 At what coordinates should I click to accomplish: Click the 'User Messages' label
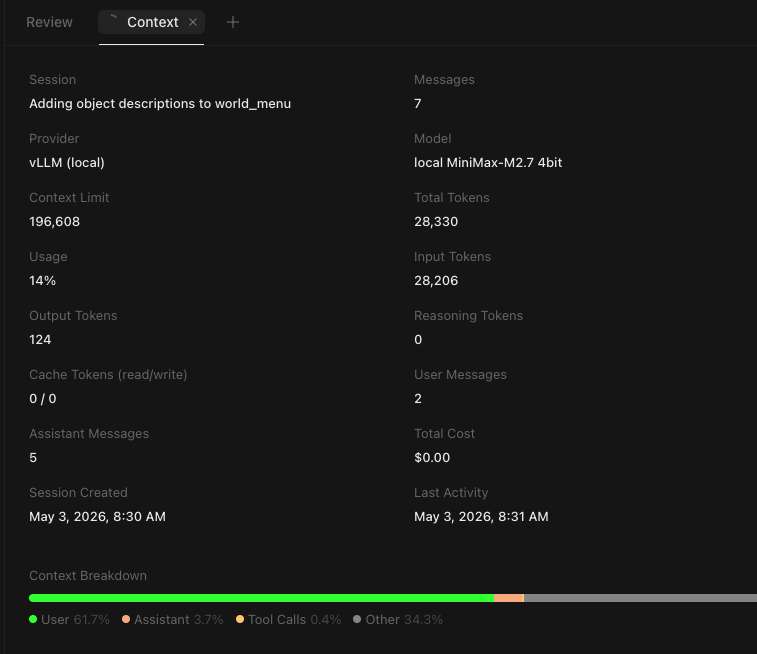pyautogui.click(x=460, y=375)
